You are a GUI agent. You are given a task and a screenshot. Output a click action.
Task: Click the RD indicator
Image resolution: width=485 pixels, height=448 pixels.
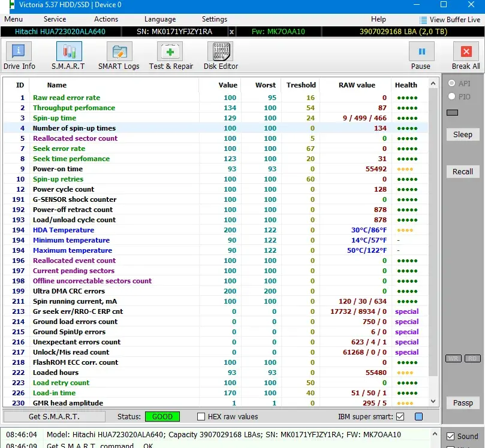[x=472, y=358]
